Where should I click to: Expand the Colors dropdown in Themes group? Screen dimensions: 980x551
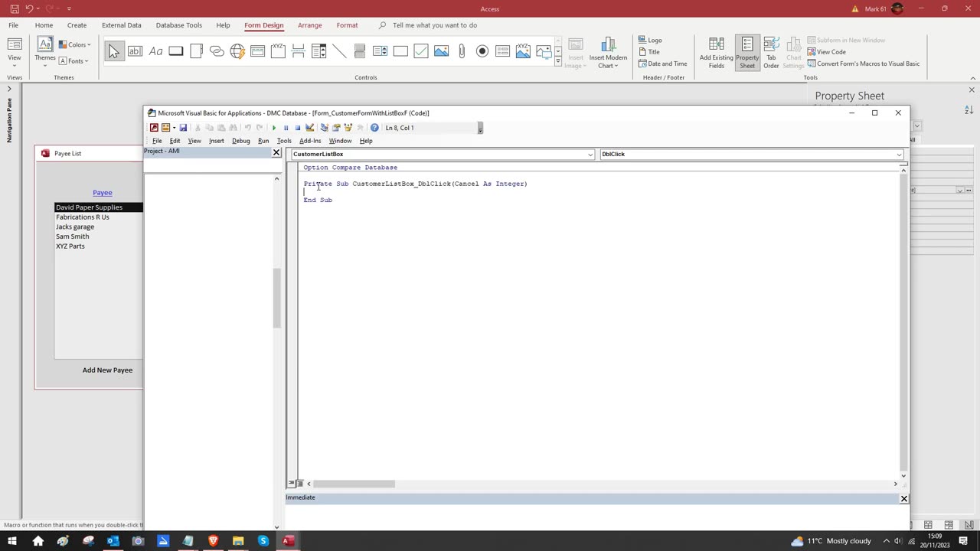(x=75, y=44)
